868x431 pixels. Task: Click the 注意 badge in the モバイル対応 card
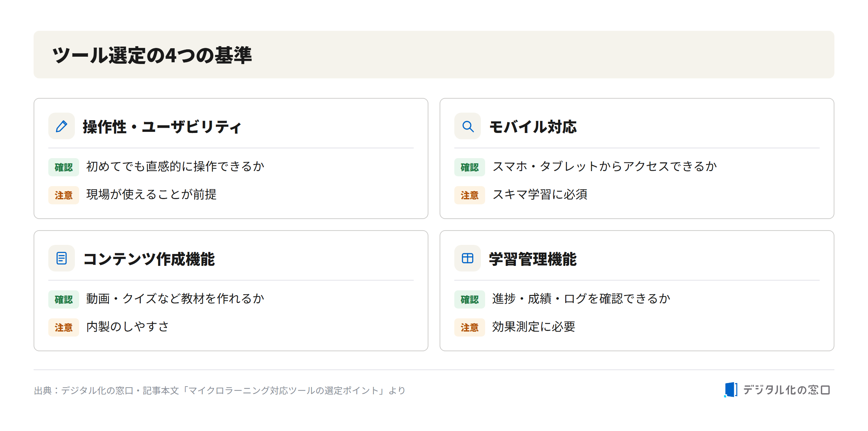470,195
